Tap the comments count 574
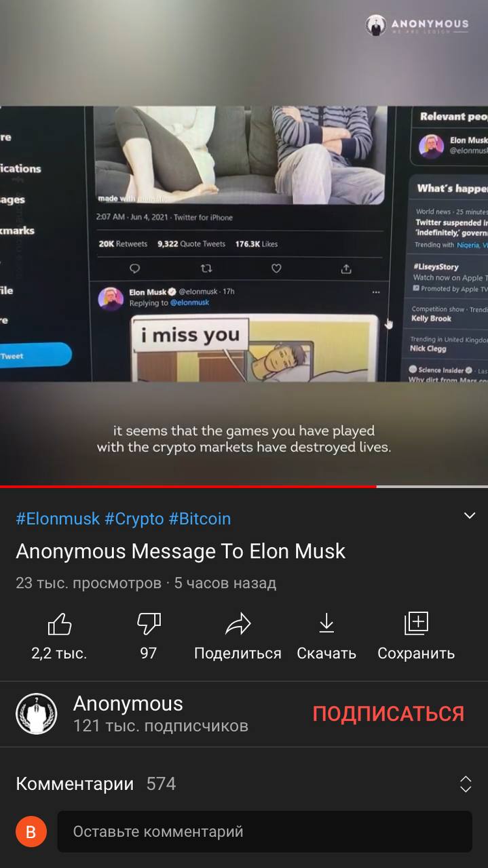The height and width of the screenshot is (868, 488). [x=161, y=784]
